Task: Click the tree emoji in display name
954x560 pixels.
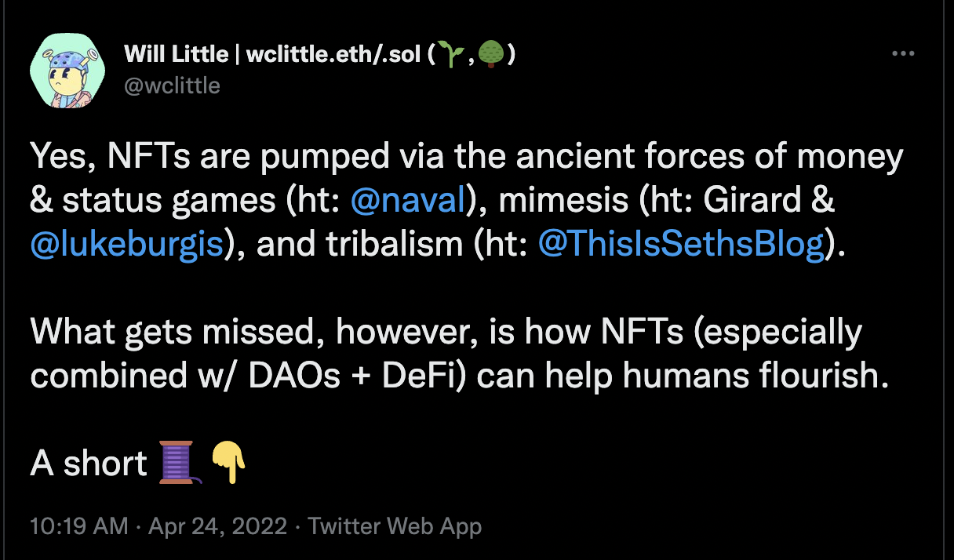Action: pos(492,56)
